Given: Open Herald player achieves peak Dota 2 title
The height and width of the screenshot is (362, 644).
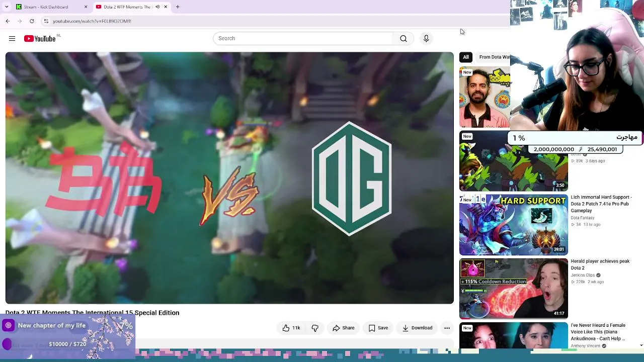Looking at the screenshot, I should 600,264.
